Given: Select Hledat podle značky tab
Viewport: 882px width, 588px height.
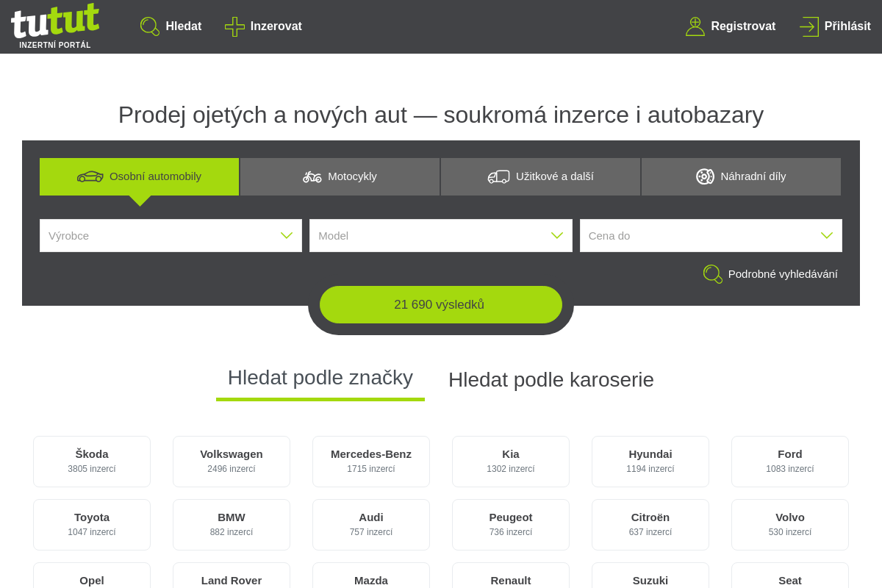Looking at the screenshot, I should click(x=320, y=378).
